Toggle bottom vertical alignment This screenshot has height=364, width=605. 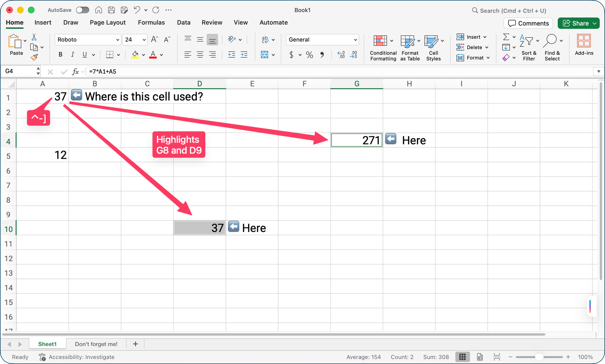pyautogui.click(x=212, y=39)
